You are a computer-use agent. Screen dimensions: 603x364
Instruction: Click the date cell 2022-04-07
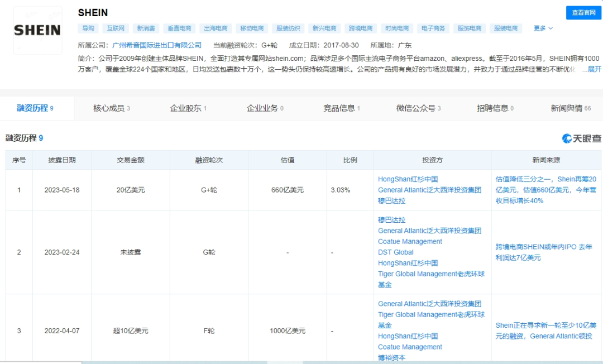click(62, 331)
